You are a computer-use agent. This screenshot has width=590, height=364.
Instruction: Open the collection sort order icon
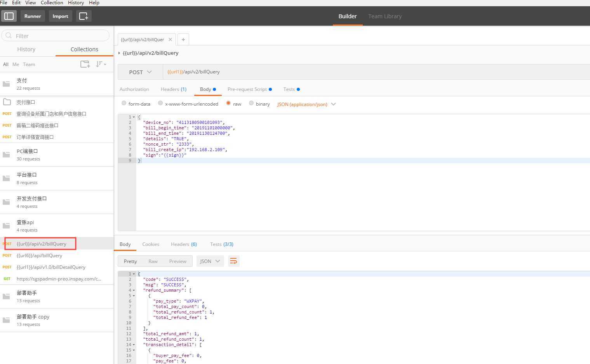[101, 64]
